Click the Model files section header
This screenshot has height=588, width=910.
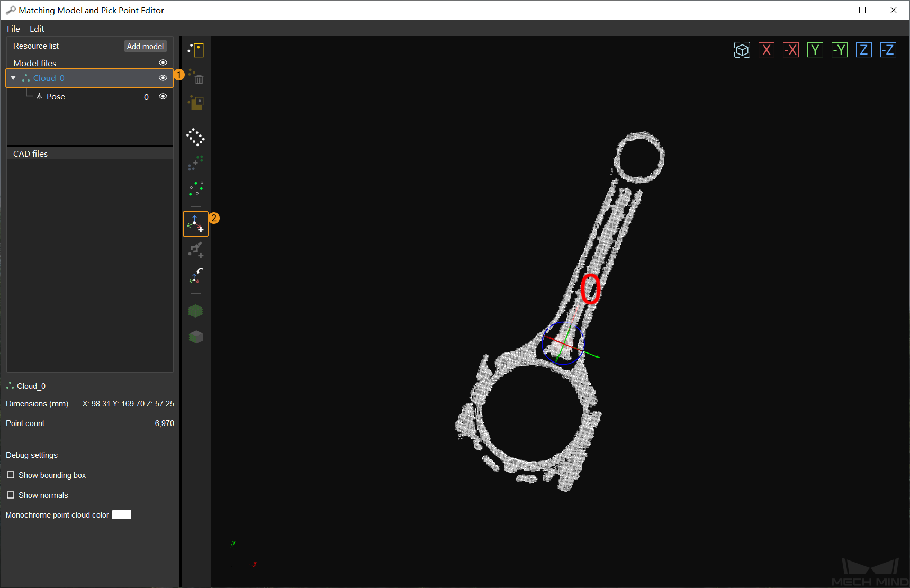coord(89,62)
